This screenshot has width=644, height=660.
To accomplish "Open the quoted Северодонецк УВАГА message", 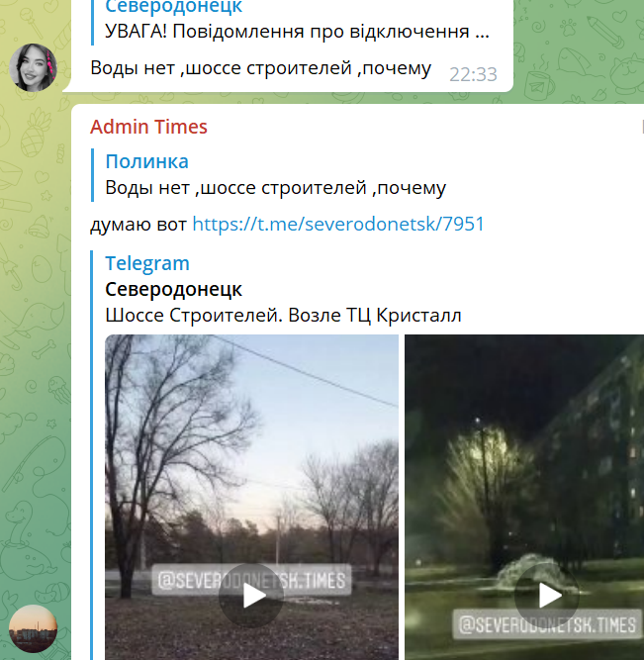I will (297, 21).
